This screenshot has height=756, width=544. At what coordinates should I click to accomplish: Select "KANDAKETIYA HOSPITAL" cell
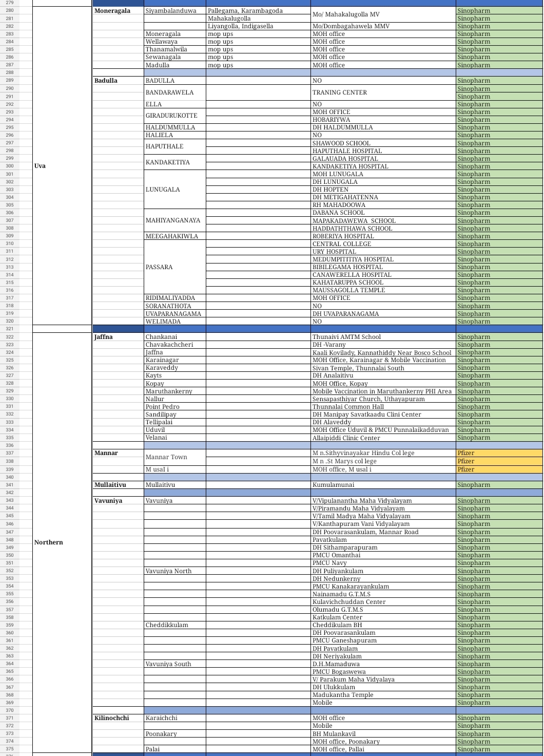coord(383,166)
